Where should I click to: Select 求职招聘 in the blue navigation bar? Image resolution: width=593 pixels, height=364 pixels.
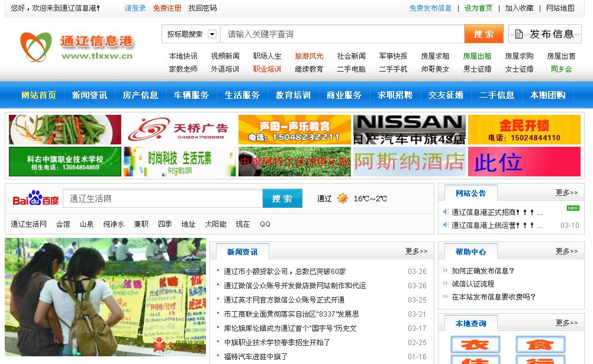point(395,95)
